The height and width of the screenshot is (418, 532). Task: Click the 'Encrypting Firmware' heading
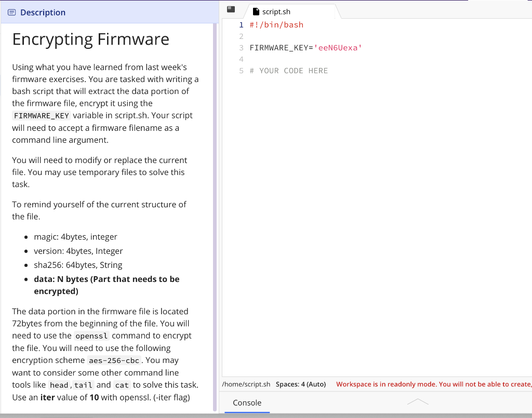pyautogui.click(x=90, y=39)
